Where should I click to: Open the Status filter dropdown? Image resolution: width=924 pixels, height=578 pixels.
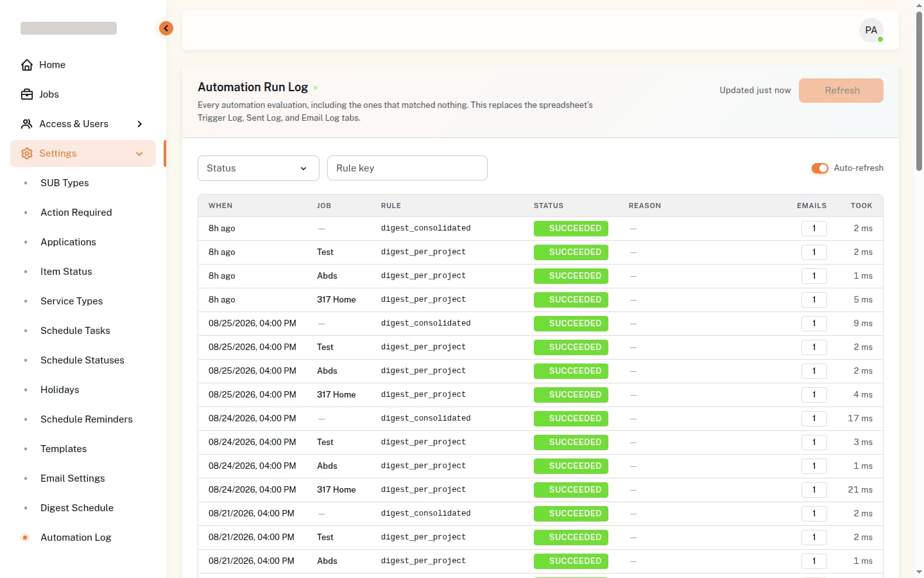pos(259,168)
